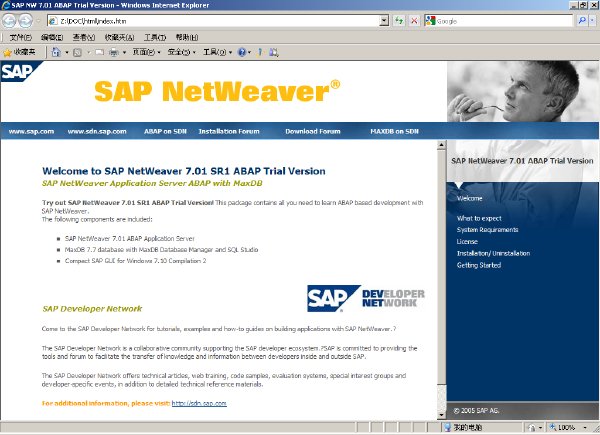Viewport: 600px width, 435px height.
Task: Select What to expect in side navigation
Action: point(479,218)
